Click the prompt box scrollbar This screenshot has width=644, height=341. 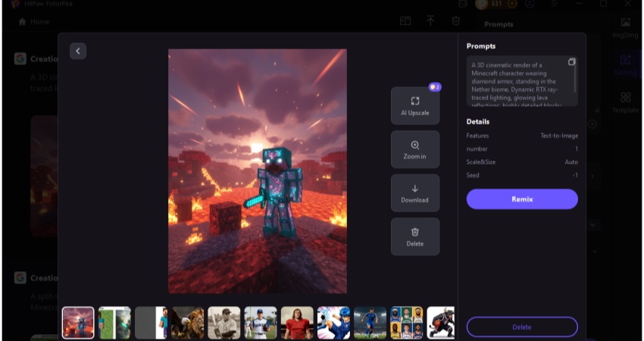(x=575, y=77)
